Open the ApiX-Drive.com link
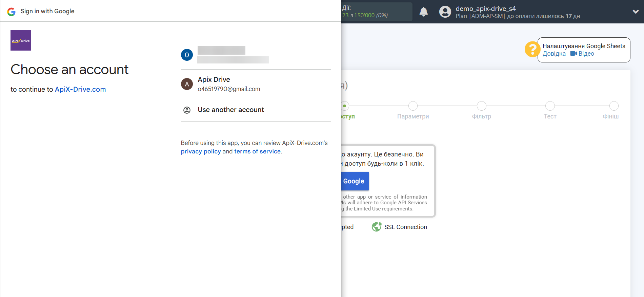 pyautogui.click(x=80, y=89)
